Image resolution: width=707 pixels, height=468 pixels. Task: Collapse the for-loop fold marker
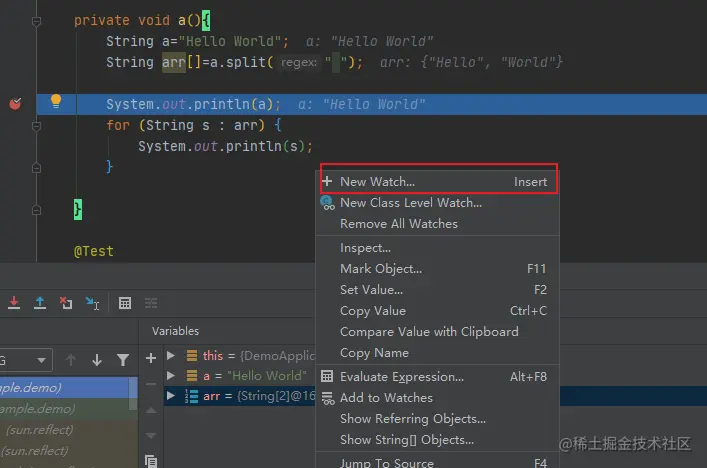pos(37,126)
